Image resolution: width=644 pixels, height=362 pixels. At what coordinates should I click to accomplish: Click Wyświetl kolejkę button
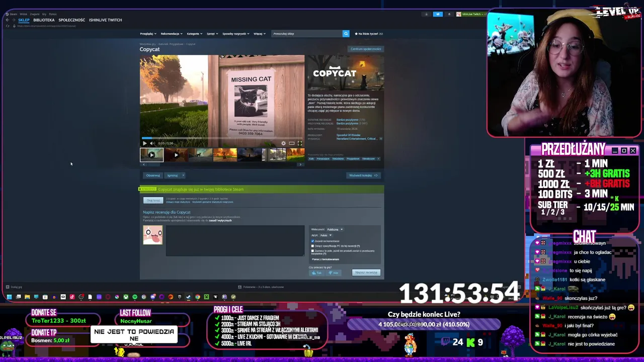(363, 175)
